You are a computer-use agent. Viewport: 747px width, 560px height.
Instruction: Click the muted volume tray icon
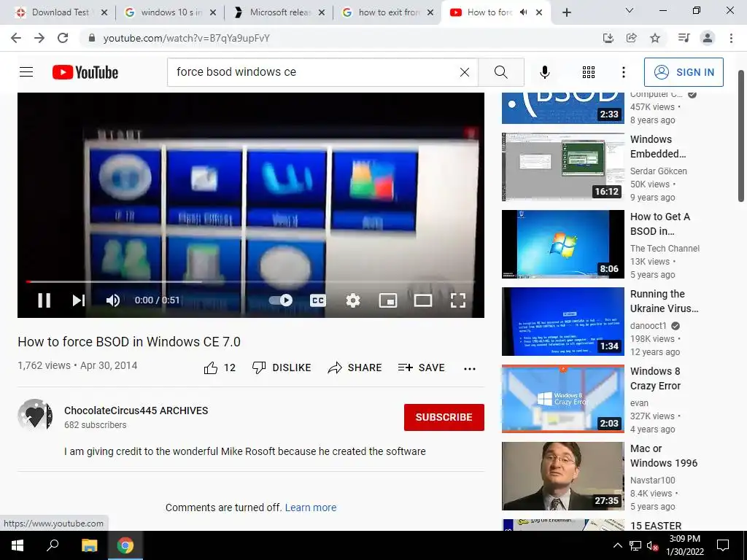pos(653,545)
